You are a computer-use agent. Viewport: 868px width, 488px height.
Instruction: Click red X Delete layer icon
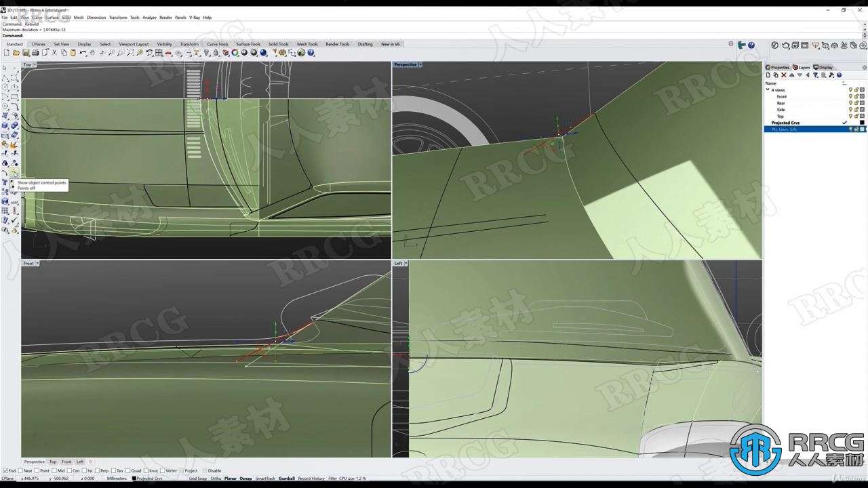784,75
